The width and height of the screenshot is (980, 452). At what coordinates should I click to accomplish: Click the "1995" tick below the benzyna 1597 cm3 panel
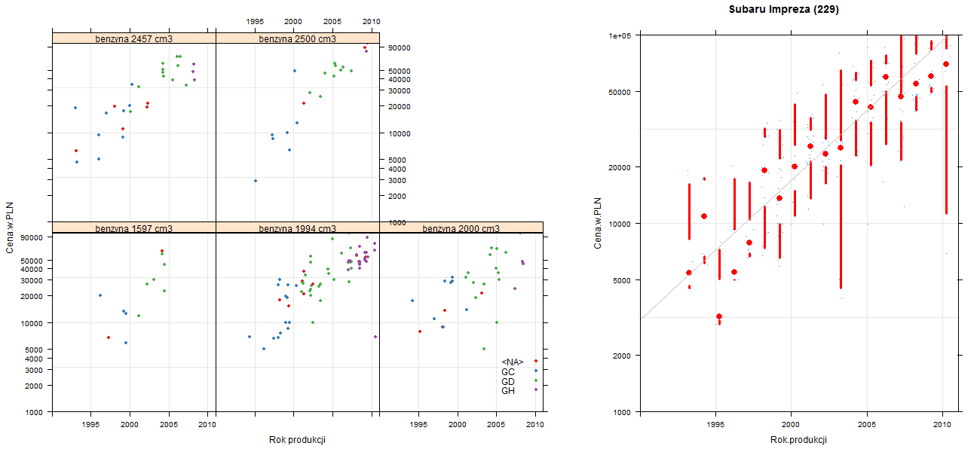pos(91,425)
